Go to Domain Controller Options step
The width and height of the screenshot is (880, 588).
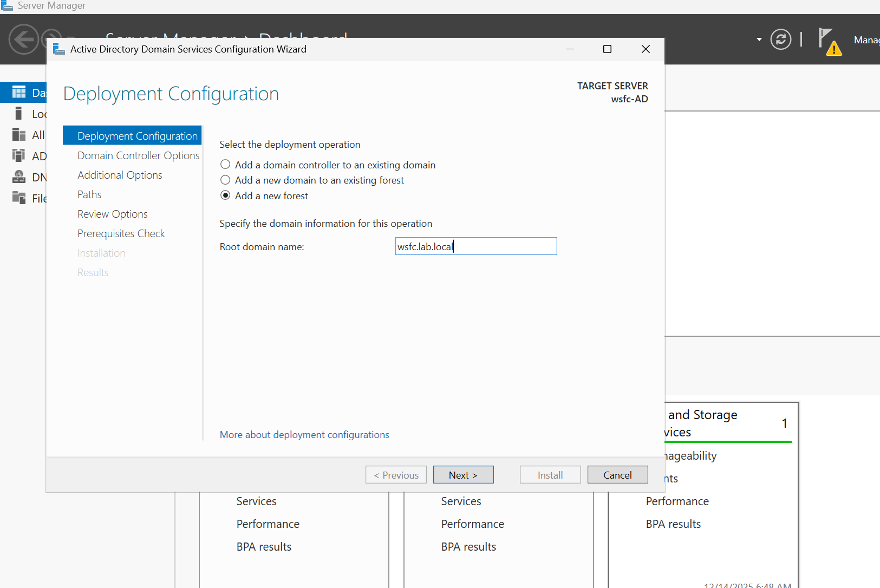pyautogui.click(x=138, y=155)
